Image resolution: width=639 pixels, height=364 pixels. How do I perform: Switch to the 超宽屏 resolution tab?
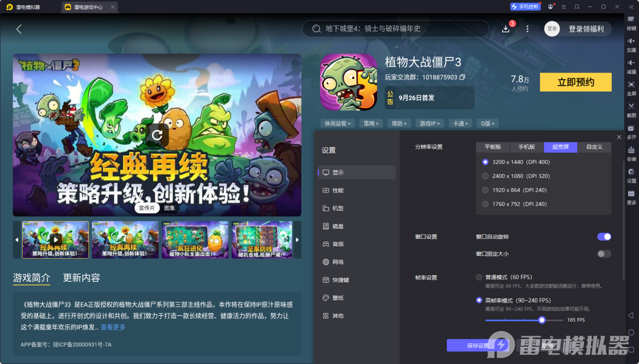(560, 147)
